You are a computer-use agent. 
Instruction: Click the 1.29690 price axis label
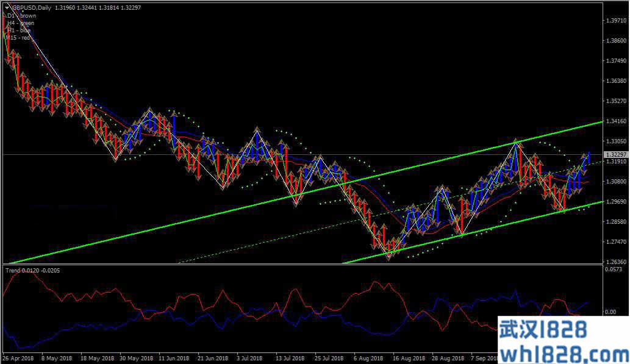pos(617,201)
